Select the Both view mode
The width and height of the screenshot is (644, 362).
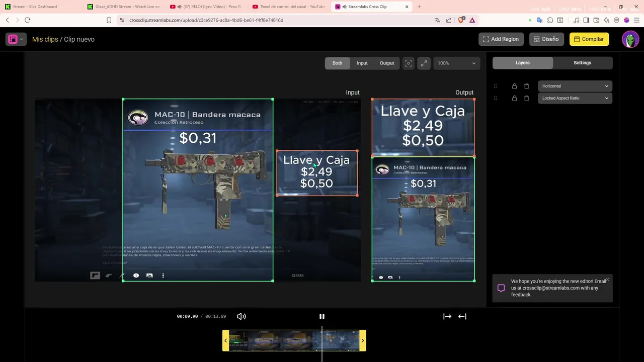coord(337,63)
